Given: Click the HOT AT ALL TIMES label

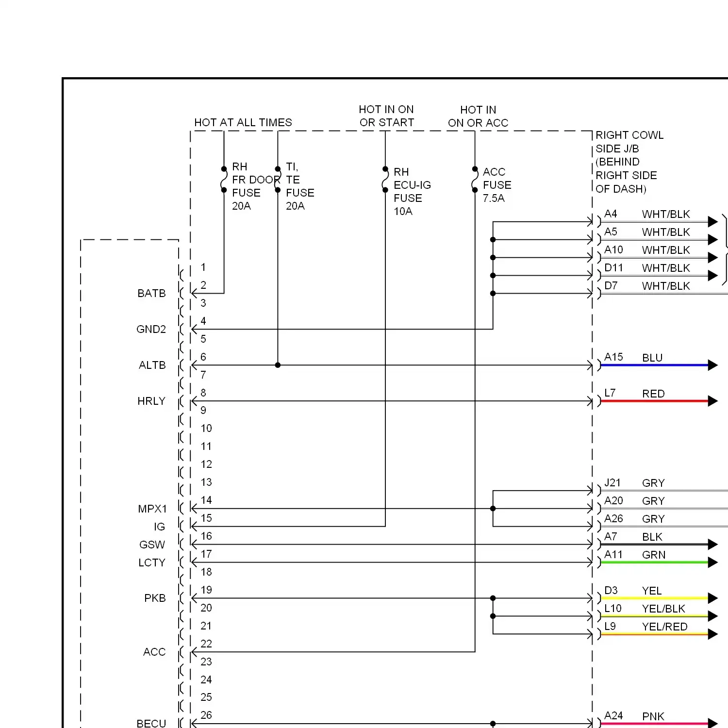Looking at the screenshot, I should 243,122.
